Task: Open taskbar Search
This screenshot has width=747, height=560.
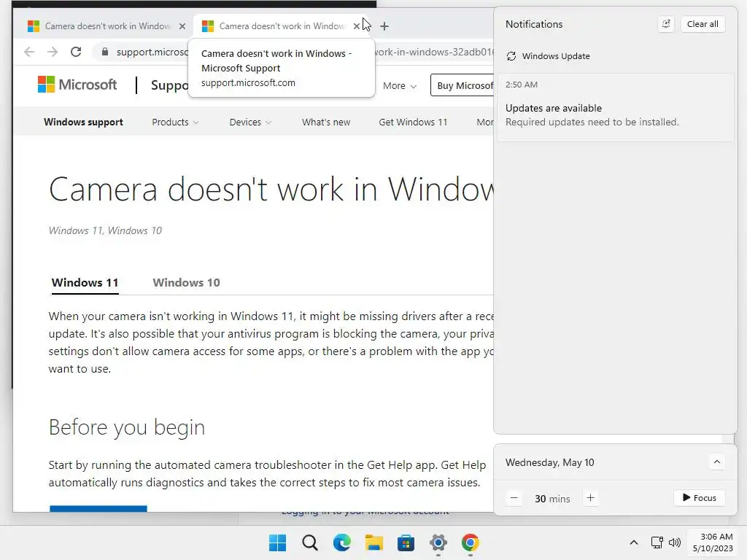Action: [x=309, y=542]
